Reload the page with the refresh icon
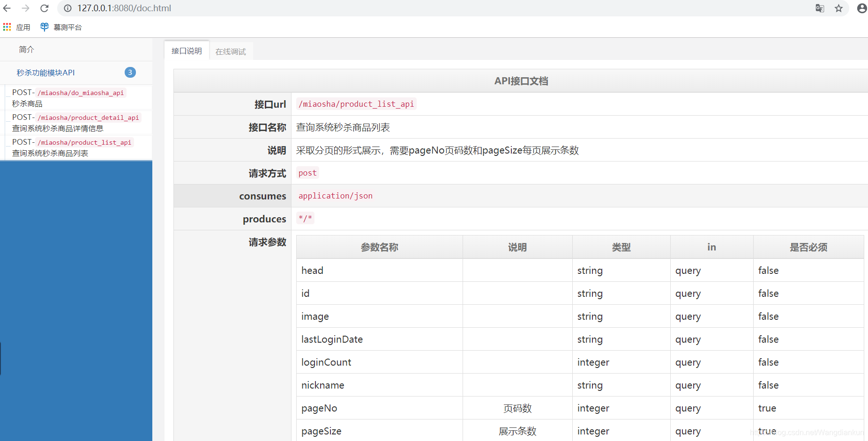 [x=45, y=8]
